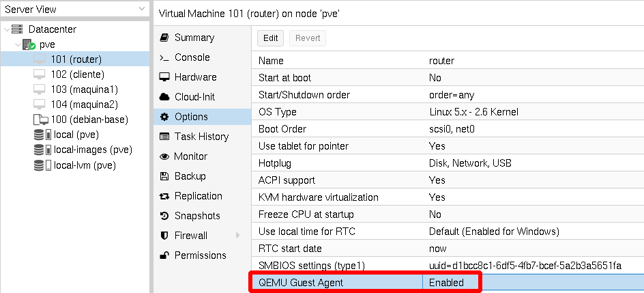Screen dimensions: 644x293
Task: Expand the Firewall submenu arrow
Action: coord(238,236)
